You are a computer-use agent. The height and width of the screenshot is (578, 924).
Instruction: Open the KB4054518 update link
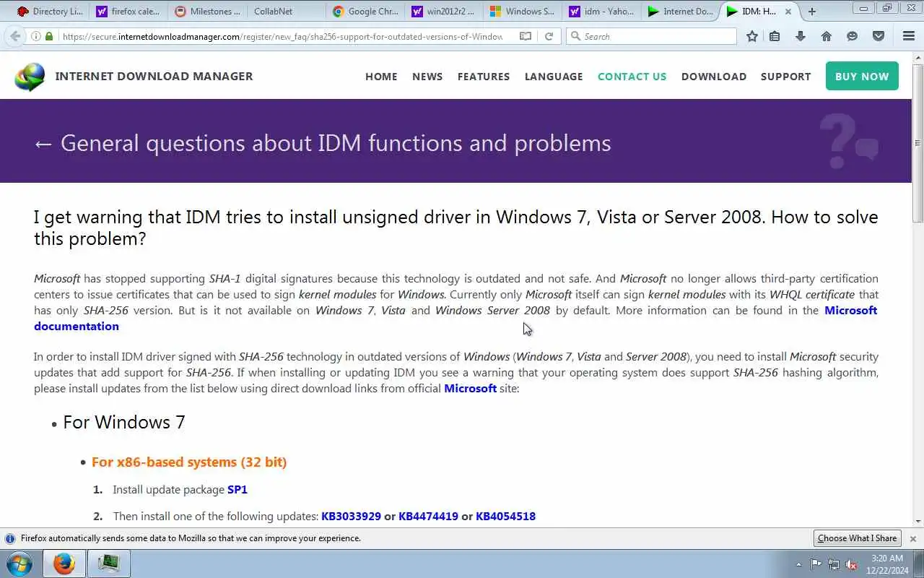(x=505, y=517)
